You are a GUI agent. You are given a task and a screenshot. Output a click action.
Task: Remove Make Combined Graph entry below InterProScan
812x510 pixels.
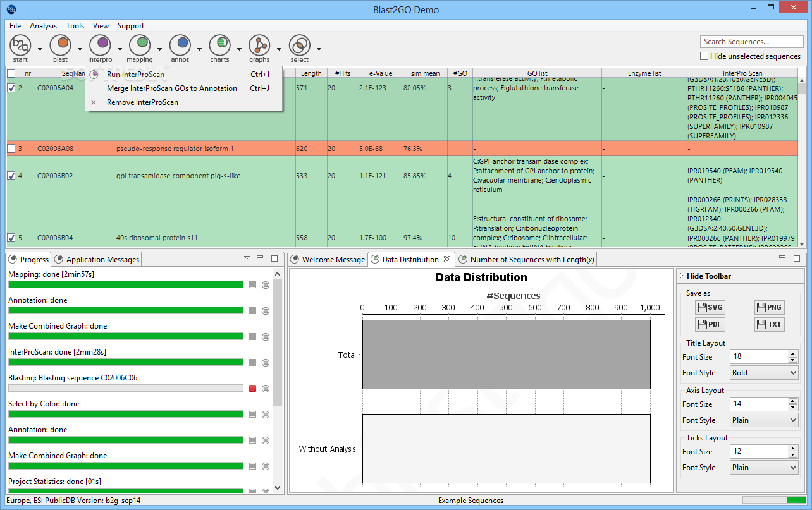click(x=266, y=466)
